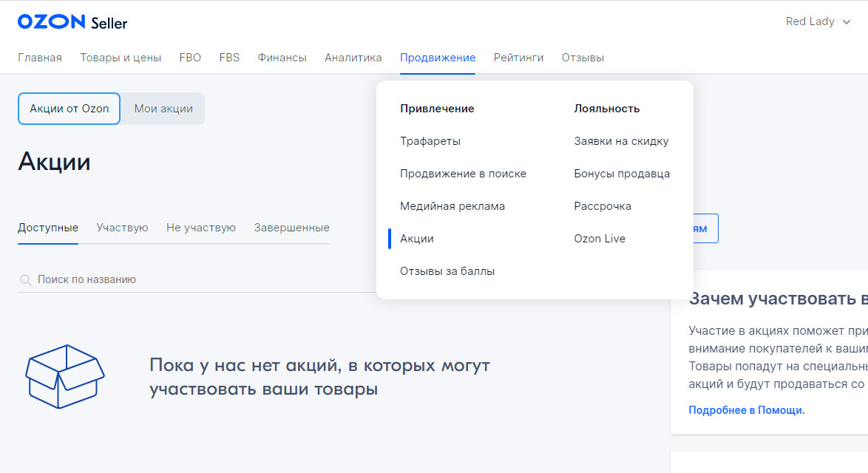Open the Финансы menu

(282, 58)
